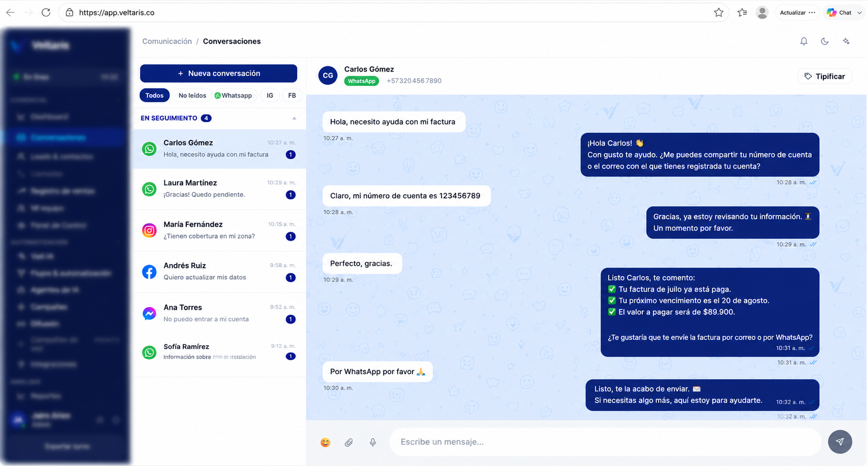Send message with the paper plane button
Screen dimensions: 868x466
point(840,442)
